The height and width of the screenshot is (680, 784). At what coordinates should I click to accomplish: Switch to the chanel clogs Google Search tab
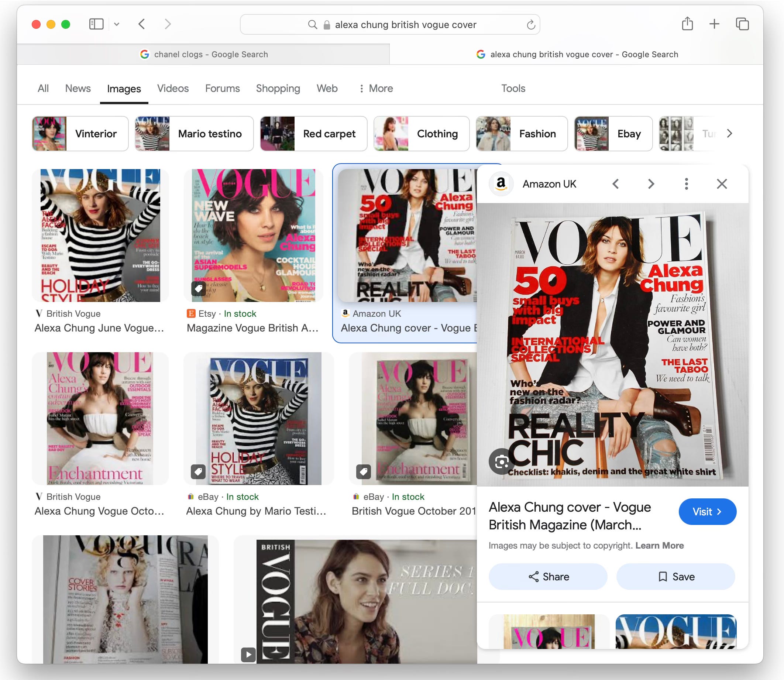click(203, 54)
